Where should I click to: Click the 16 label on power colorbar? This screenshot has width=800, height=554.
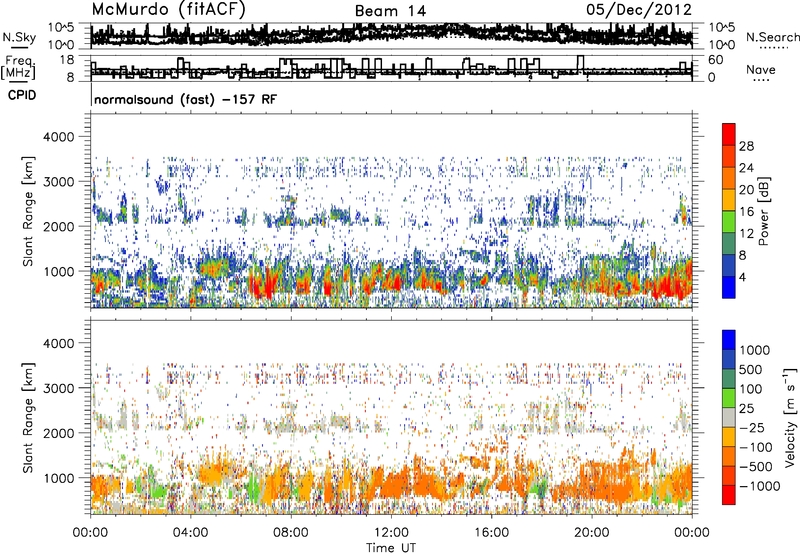pyautogui.click(x=746, y=212)
